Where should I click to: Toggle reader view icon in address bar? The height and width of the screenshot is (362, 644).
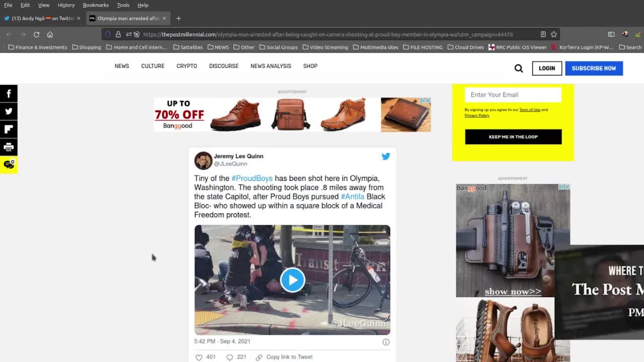click(x=543, y=34)
